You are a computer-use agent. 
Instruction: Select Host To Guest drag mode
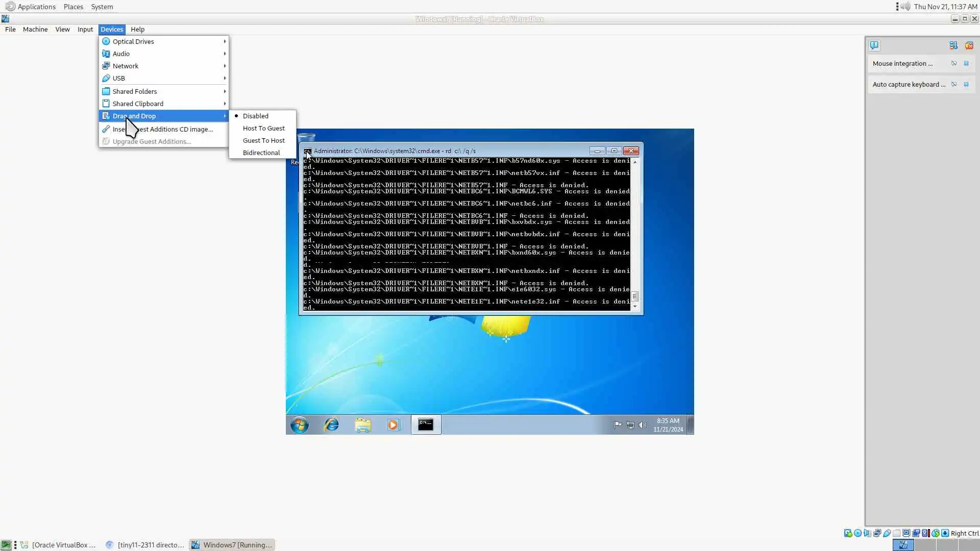(x=263, y=128)
